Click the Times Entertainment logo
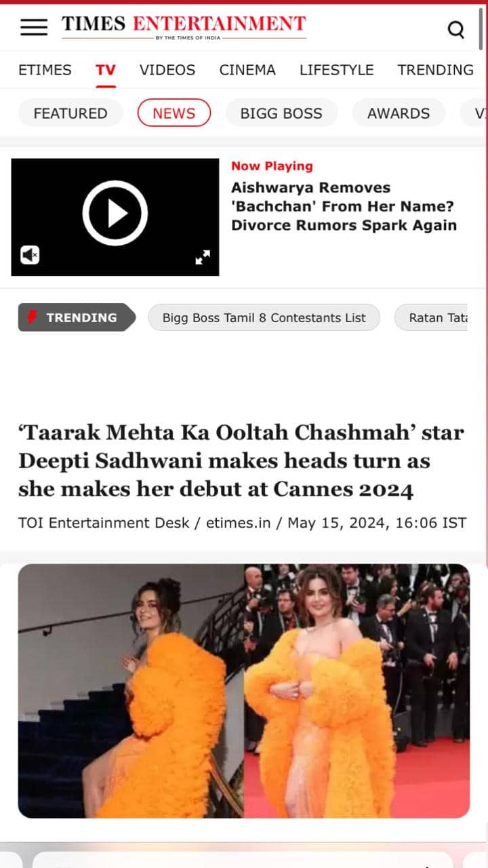 point(184,26)
